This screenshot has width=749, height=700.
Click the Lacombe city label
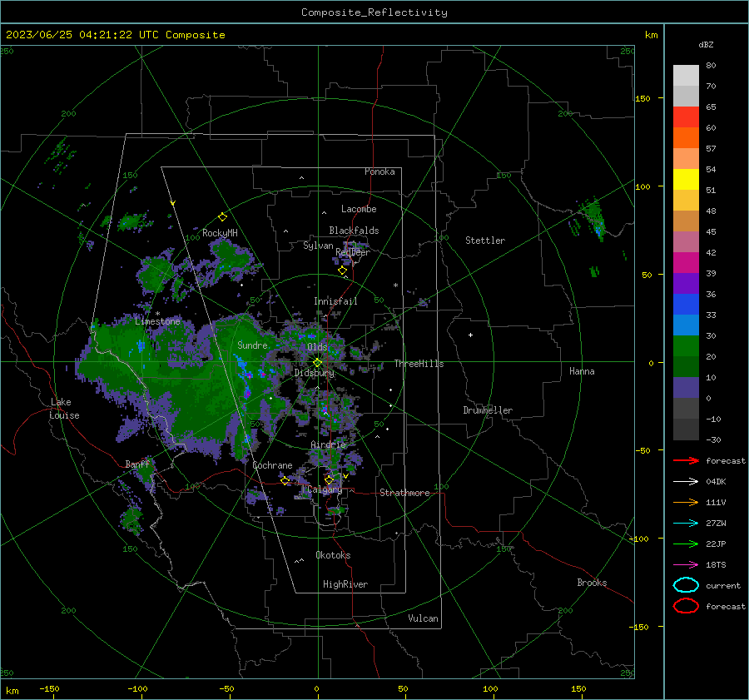pyautogui.click(x=359, y=209)
